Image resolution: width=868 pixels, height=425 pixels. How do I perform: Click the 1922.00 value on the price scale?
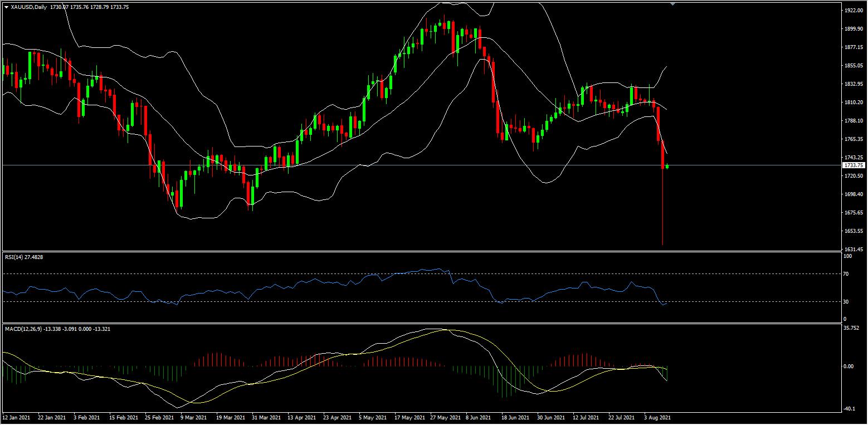click(854, 11)
